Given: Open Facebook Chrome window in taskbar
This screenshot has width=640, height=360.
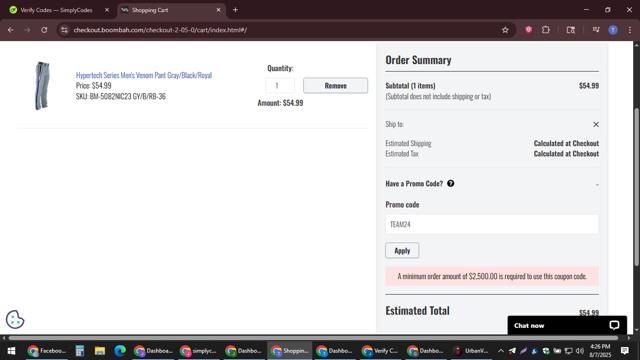Looking at the screenshot, I should [47, 351].
